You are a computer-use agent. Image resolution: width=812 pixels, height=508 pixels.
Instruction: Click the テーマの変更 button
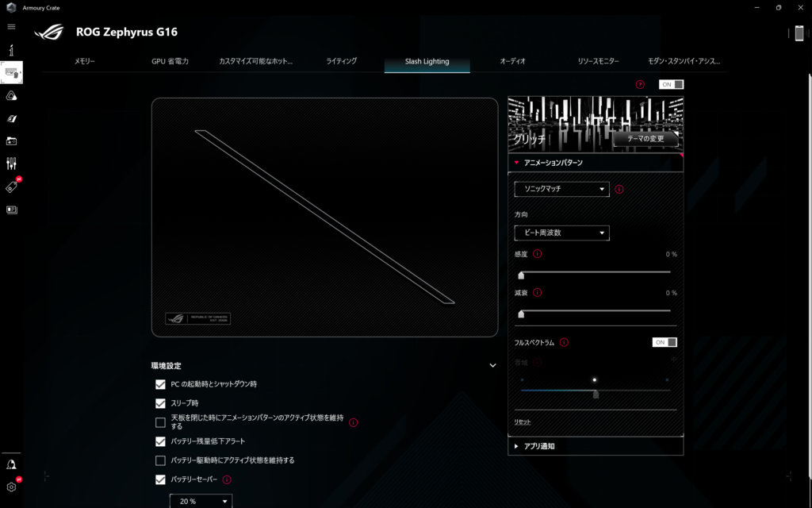coord(645,139)
